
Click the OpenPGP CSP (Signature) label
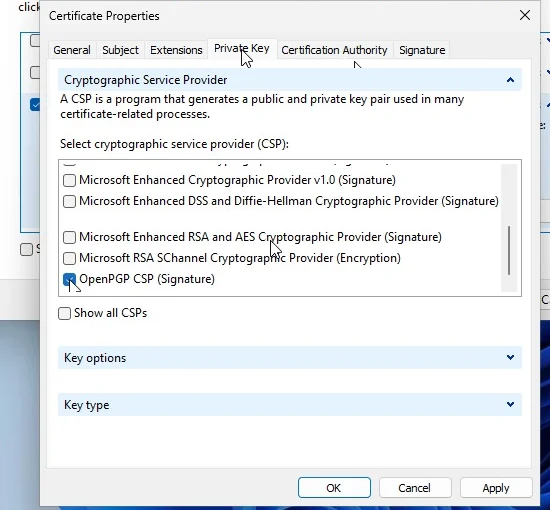[147, 279]
